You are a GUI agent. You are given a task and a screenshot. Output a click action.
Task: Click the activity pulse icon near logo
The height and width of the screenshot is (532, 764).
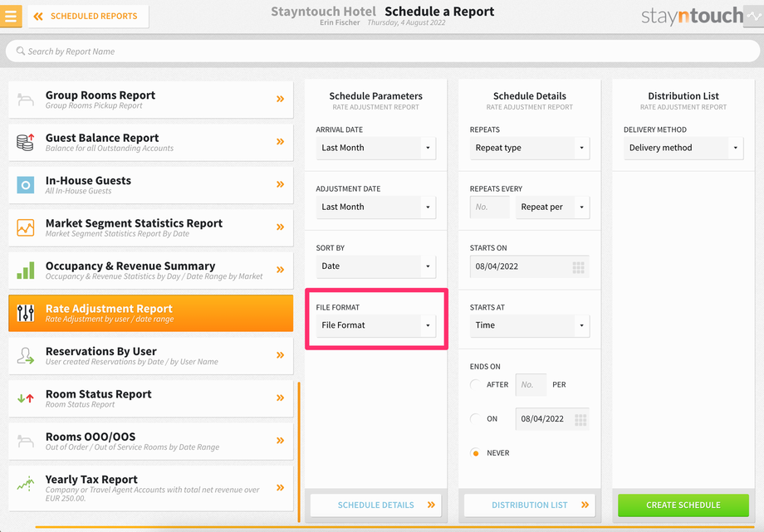coord(753,16)
